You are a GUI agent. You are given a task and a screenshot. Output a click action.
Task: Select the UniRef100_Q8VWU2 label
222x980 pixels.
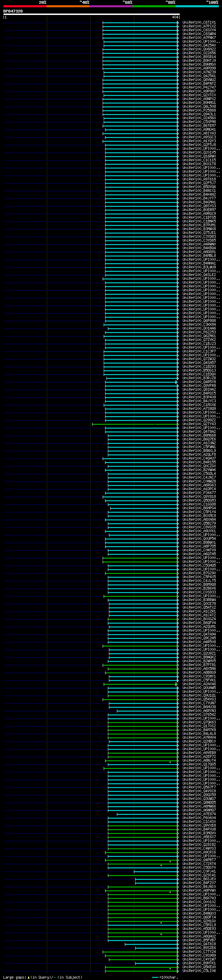pos(199,80)
